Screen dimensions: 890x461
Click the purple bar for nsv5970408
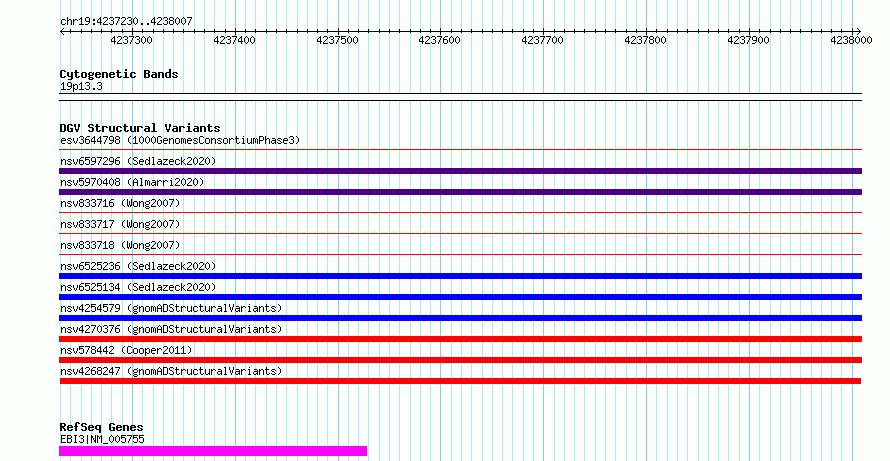tap(460, 192)
